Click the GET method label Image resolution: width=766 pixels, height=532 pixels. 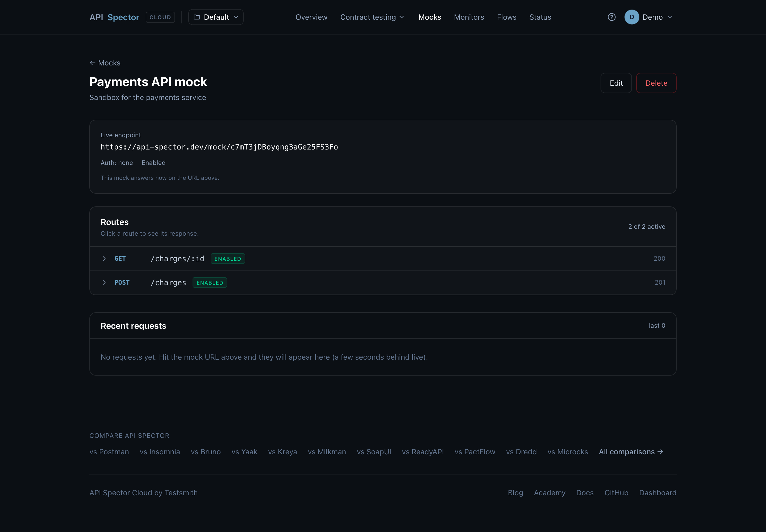click(120, 259)
